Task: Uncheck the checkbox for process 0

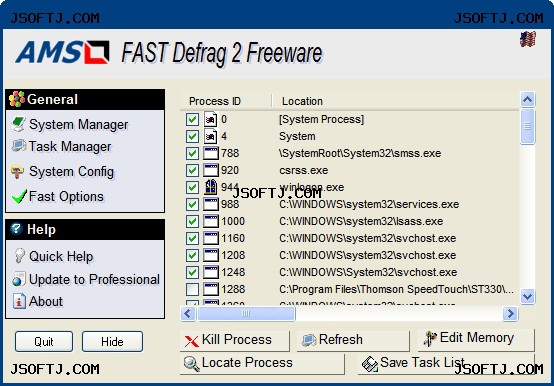Action: pyautogui.click(x=192, y=119)
